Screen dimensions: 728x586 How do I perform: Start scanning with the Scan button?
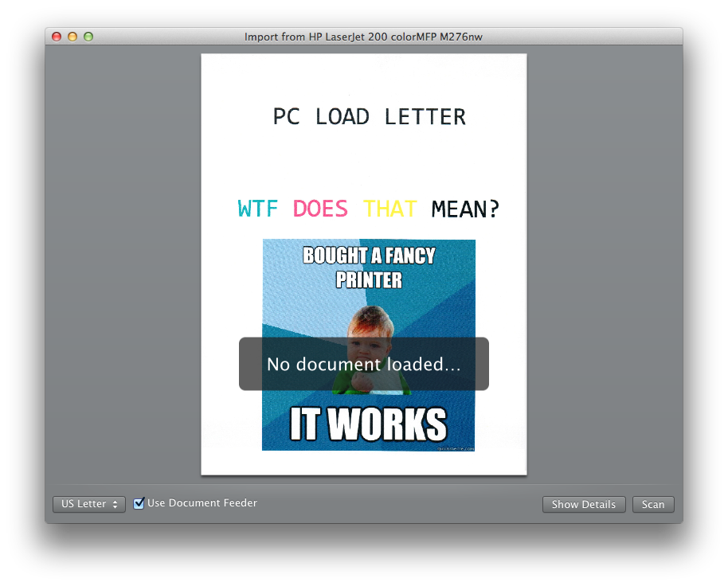pyautogui.click(x=653, y=504)
